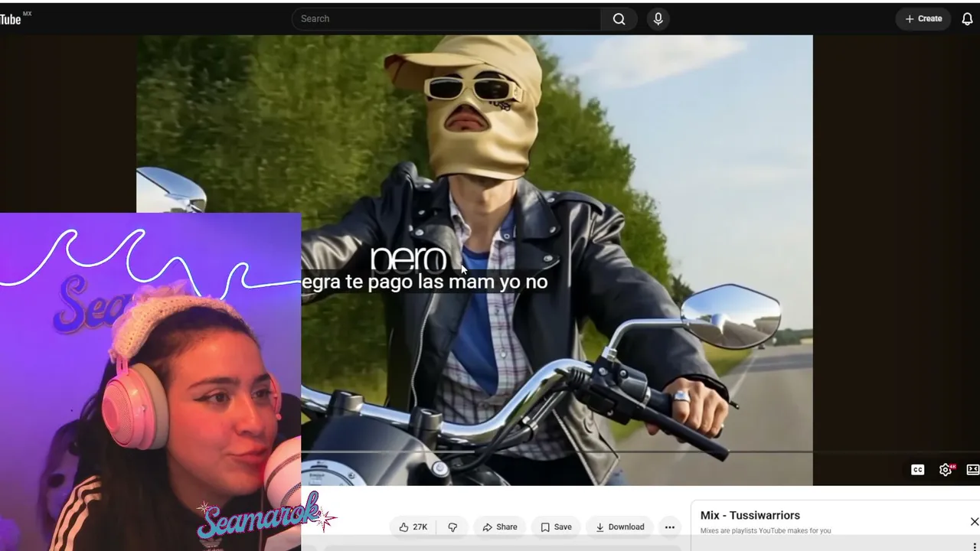Dislike this video
This screenshot has height=551, width=980.
point(452,527)
